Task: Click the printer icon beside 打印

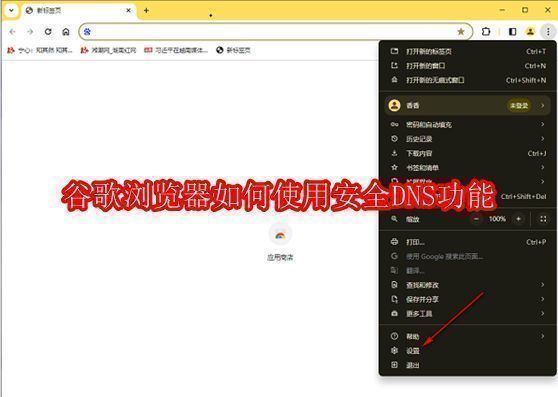Action: pos(394,242)
